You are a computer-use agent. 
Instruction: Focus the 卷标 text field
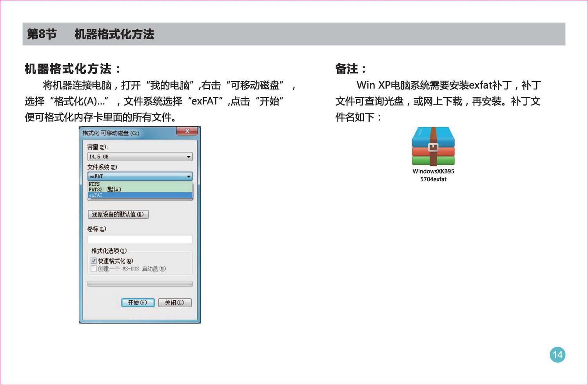140,239
